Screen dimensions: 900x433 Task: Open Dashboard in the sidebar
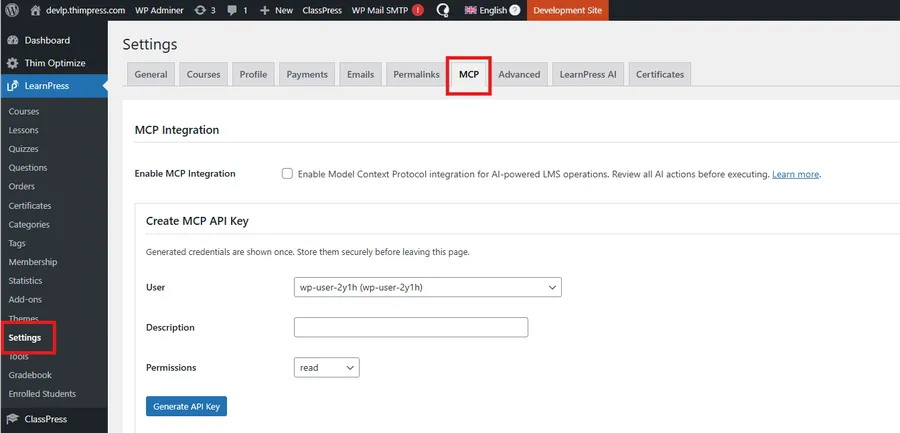pos(47,40)
